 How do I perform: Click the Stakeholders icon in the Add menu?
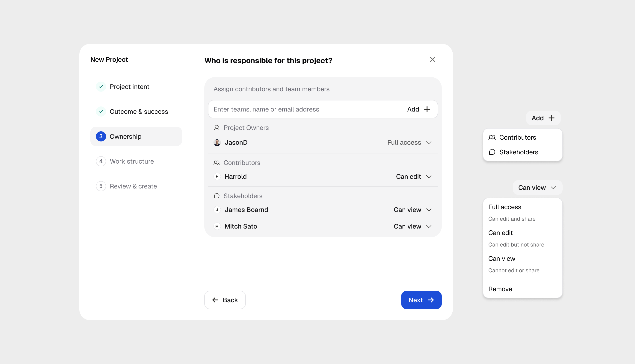click(x=492, y=152)
